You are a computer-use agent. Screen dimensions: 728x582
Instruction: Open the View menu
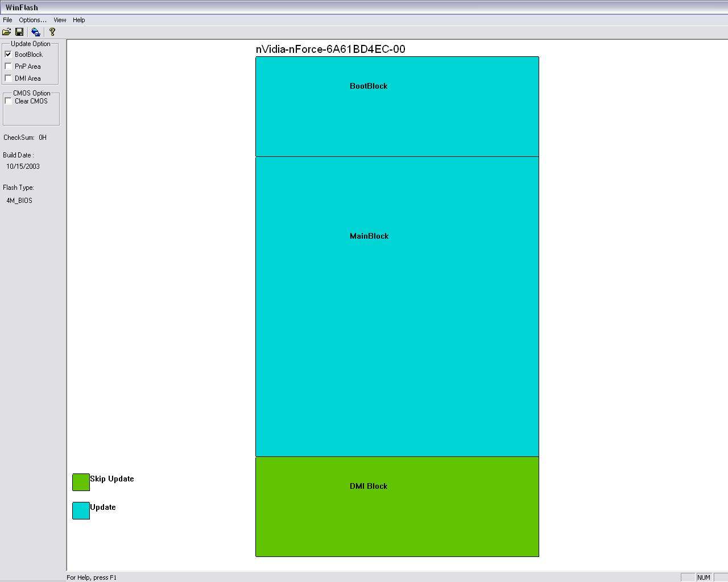coord(60,20)
